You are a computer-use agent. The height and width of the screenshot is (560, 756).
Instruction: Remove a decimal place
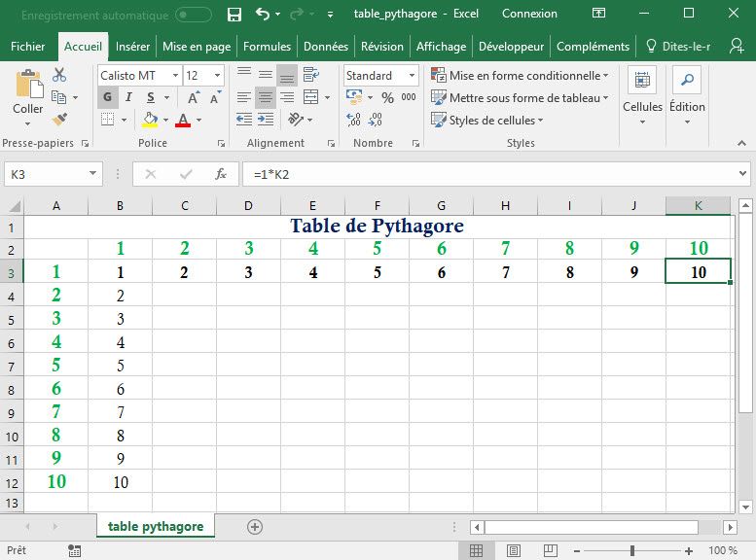(x=376, y=119)
